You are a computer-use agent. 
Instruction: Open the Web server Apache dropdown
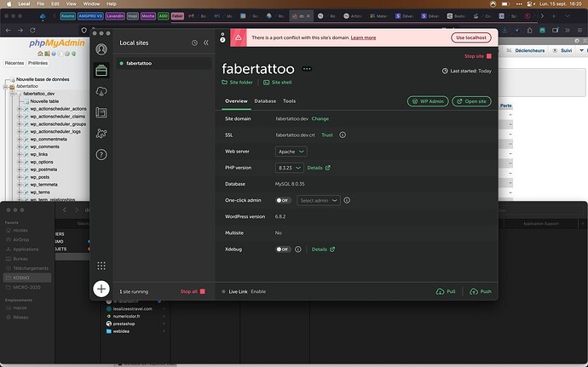pos(291,152)
